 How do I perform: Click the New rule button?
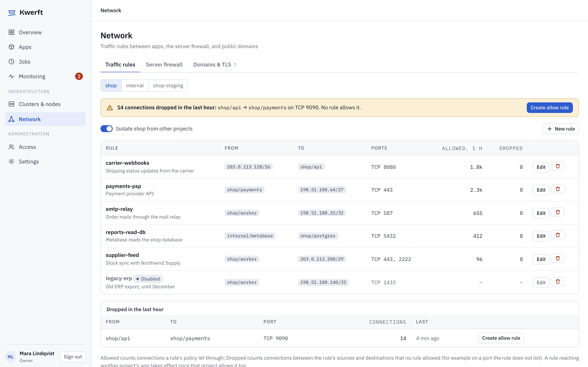[x=561, y=129]
